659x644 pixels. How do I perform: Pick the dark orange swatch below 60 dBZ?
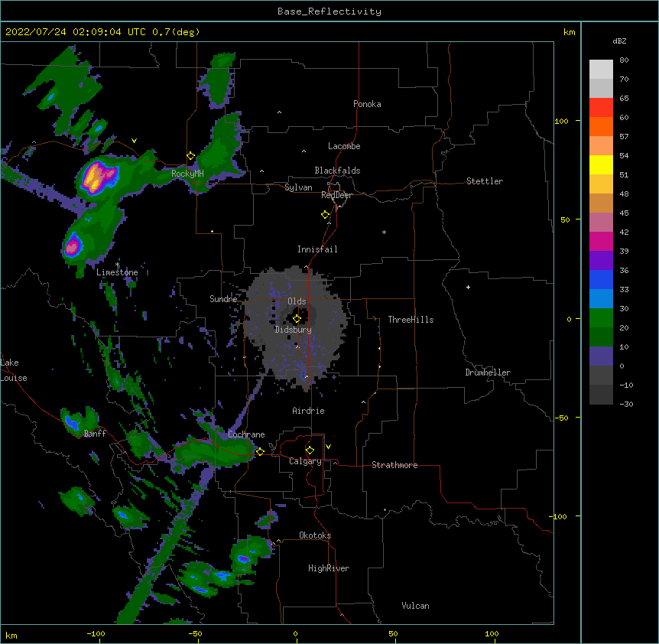coord(601,126)
